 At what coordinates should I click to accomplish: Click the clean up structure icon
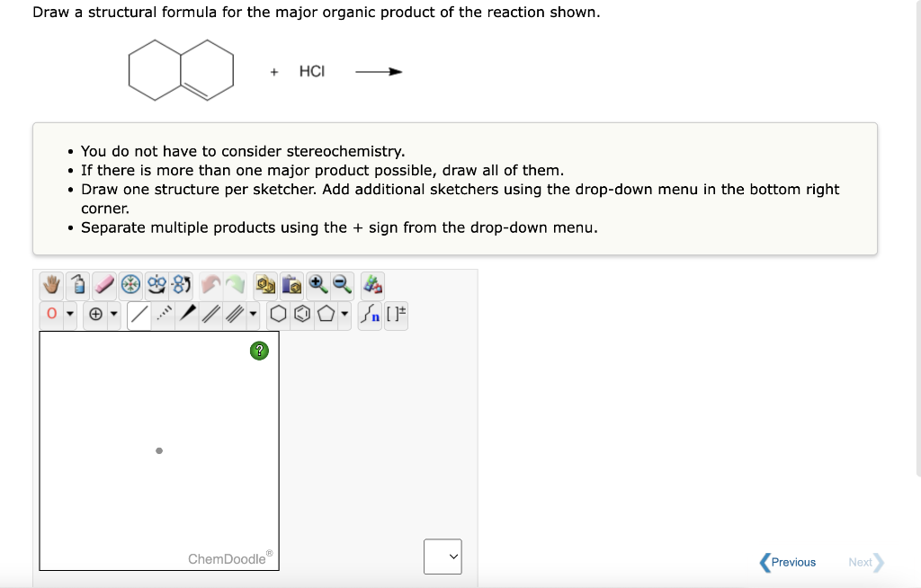372,285
